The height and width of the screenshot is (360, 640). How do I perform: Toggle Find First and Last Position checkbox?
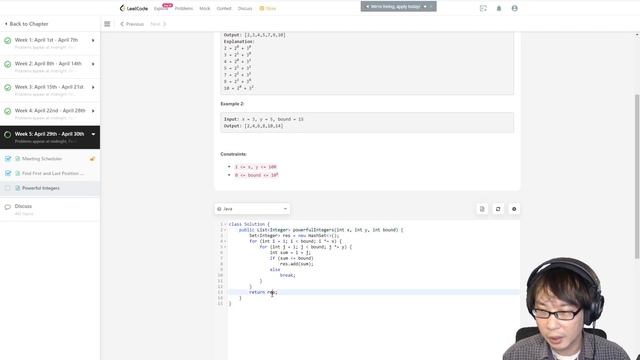[8, 173]
